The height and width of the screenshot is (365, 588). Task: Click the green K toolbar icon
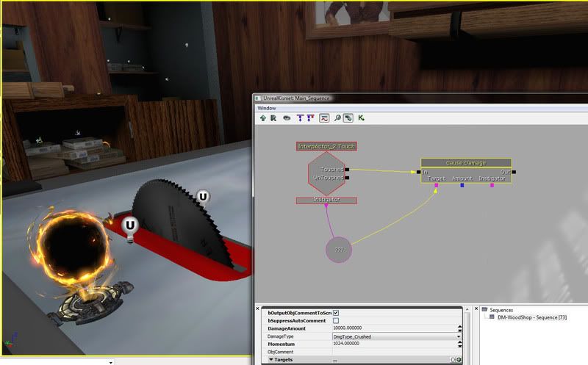click(x=361, y=118)
